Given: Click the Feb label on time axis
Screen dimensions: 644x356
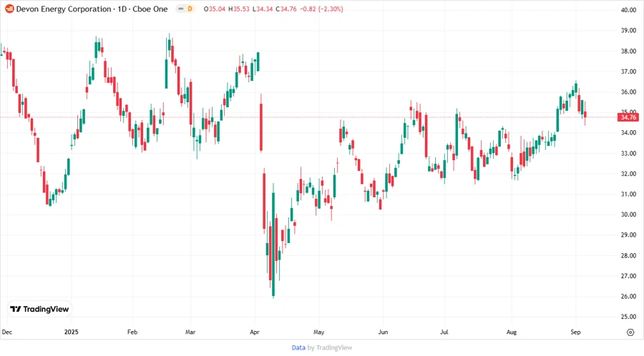Looking at the screenshot, I should 132,332.
